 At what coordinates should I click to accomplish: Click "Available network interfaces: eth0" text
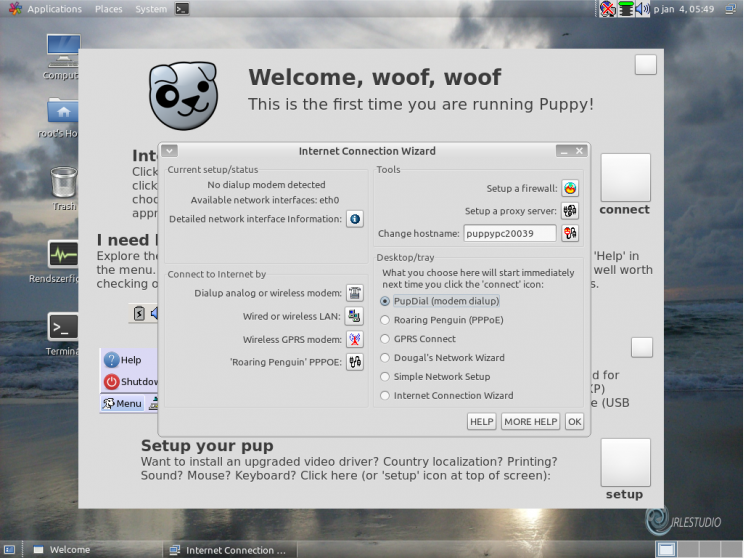(265, 200)
